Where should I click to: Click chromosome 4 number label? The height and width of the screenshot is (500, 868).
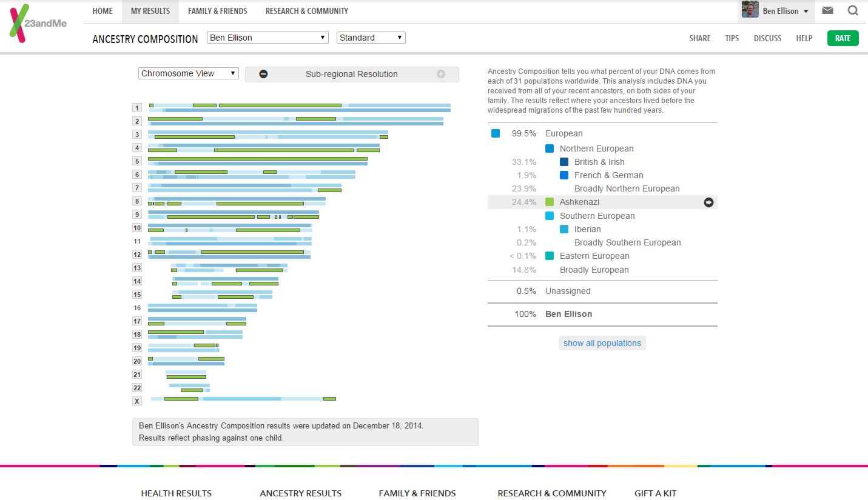tap(137, 148)
